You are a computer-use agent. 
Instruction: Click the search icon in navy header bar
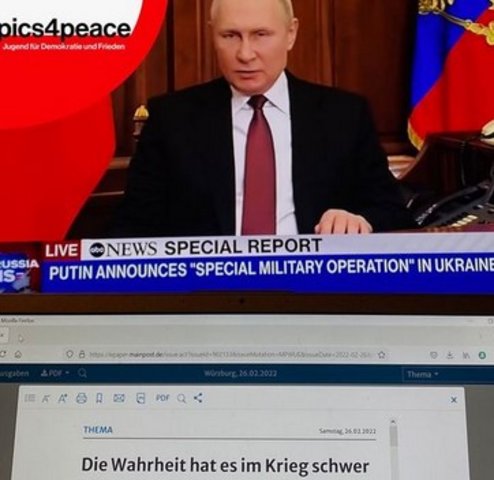82,373
